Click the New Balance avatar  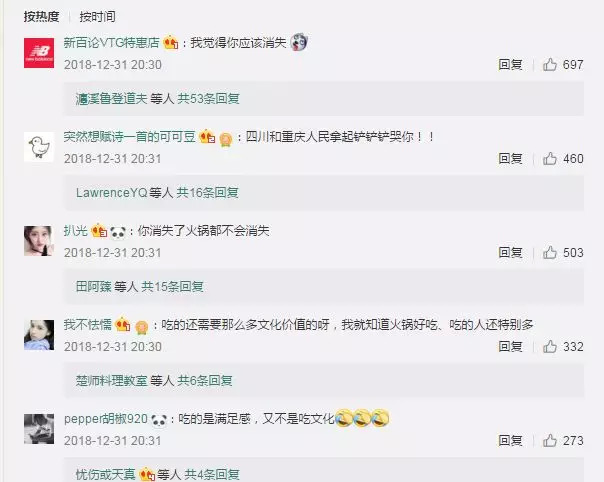[x=39, y=53]
